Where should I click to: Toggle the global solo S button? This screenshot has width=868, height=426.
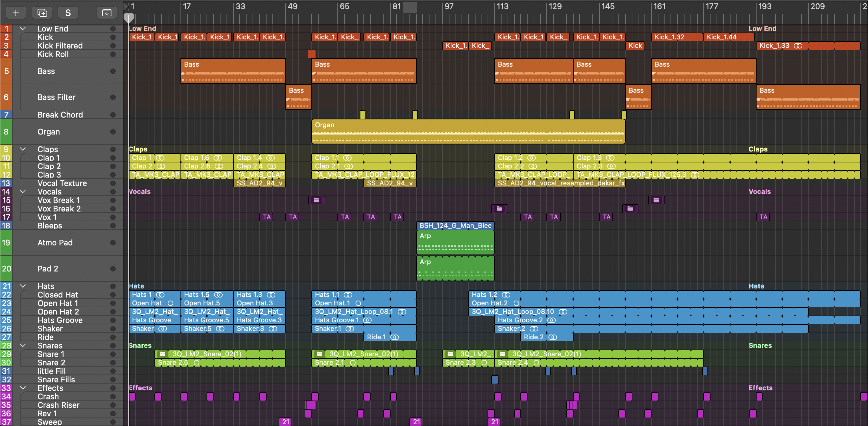coord(68,13)
